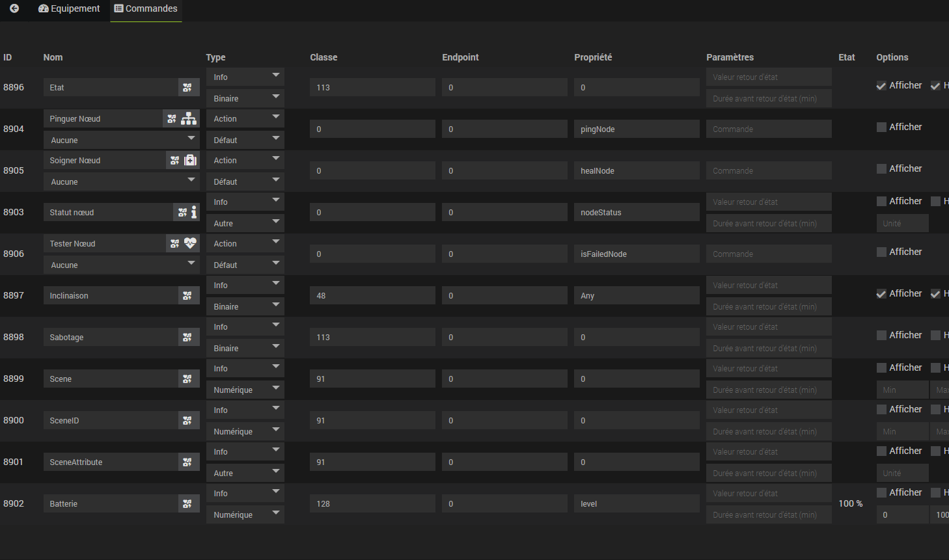This screenshot has height=560, width=949.
Task: Select the Commandes tab
Action: click(146, 8)
